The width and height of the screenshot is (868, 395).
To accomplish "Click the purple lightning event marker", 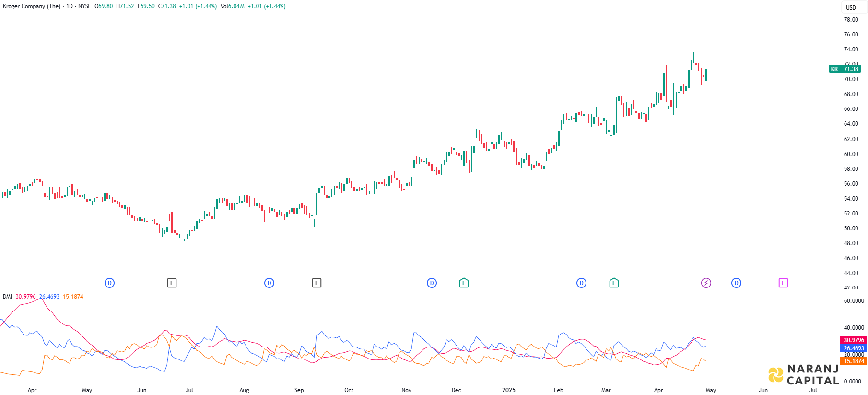I will (706, 283).
